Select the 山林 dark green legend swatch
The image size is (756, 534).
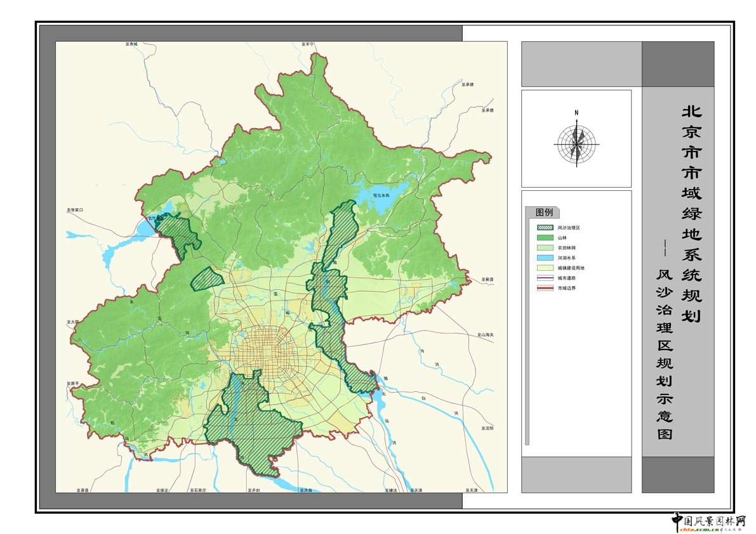545,238
